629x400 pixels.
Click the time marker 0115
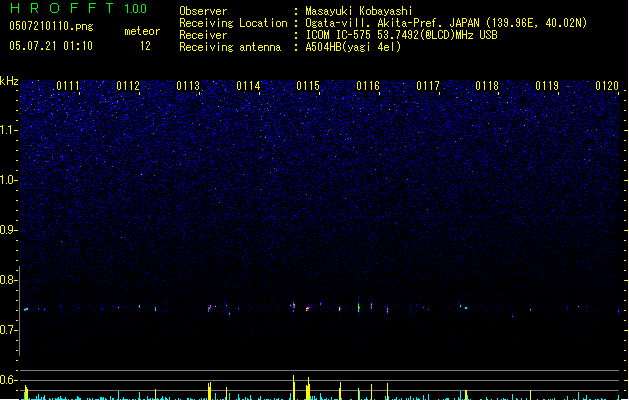(x=308, y=86)
